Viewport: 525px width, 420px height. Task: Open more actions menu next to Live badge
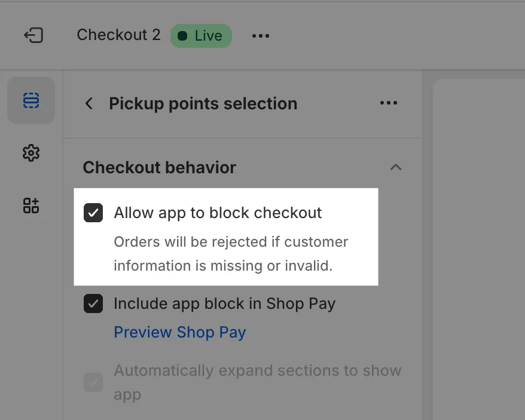(x=261, y=36)
